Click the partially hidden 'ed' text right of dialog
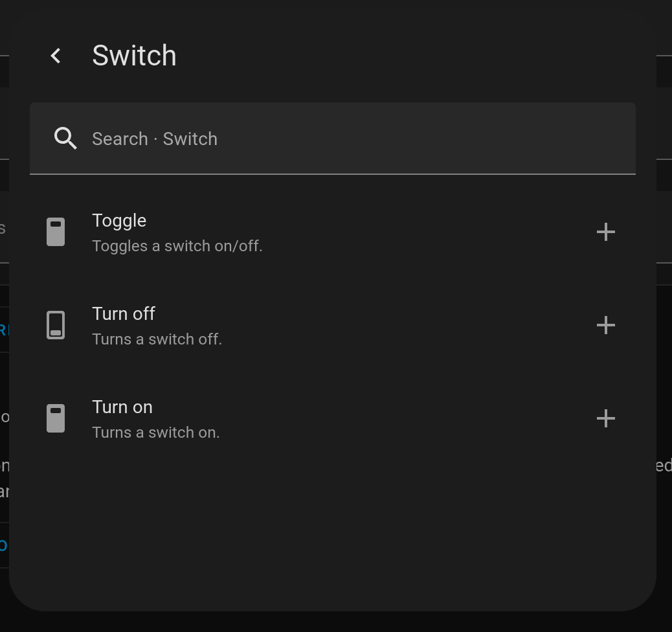 664,466
